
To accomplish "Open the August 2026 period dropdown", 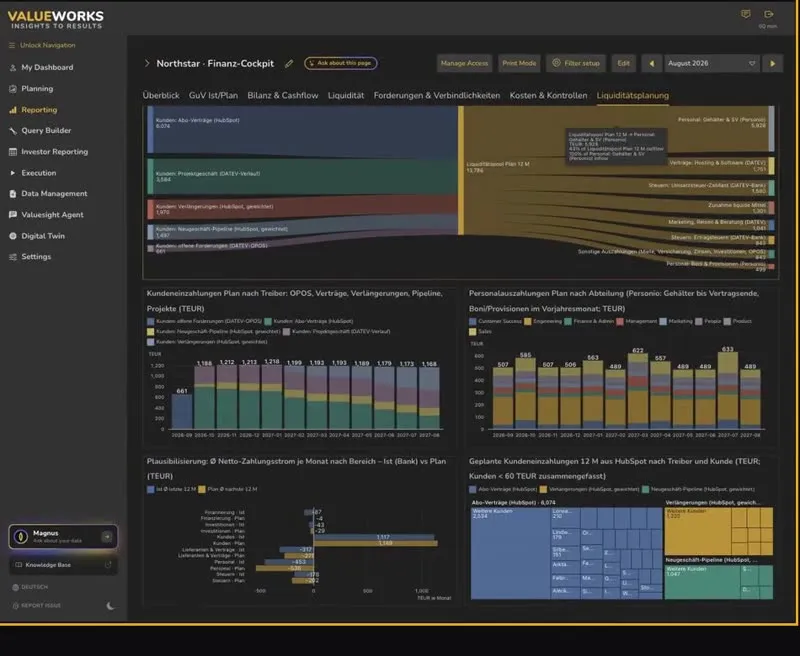I will click(x=712, y=63).
